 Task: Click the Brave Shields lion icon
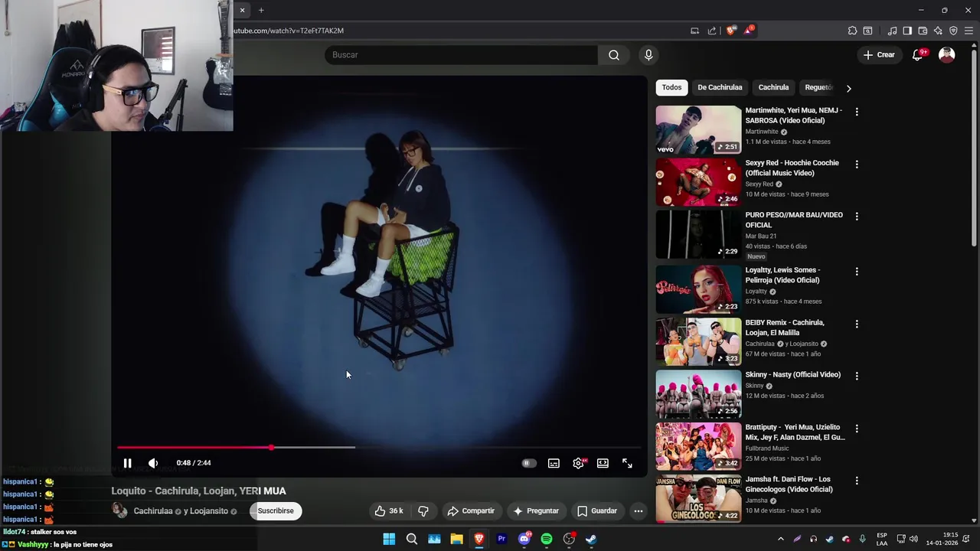[731, 31]
